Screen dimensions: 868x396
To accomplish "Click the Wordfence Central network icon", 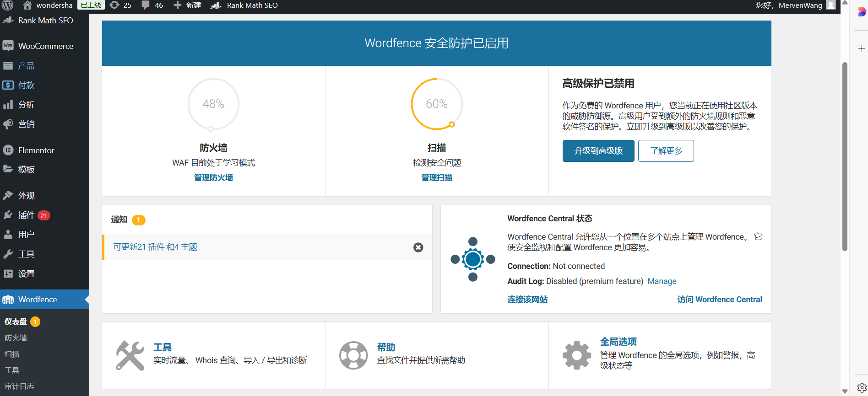I will coord(473,259).
